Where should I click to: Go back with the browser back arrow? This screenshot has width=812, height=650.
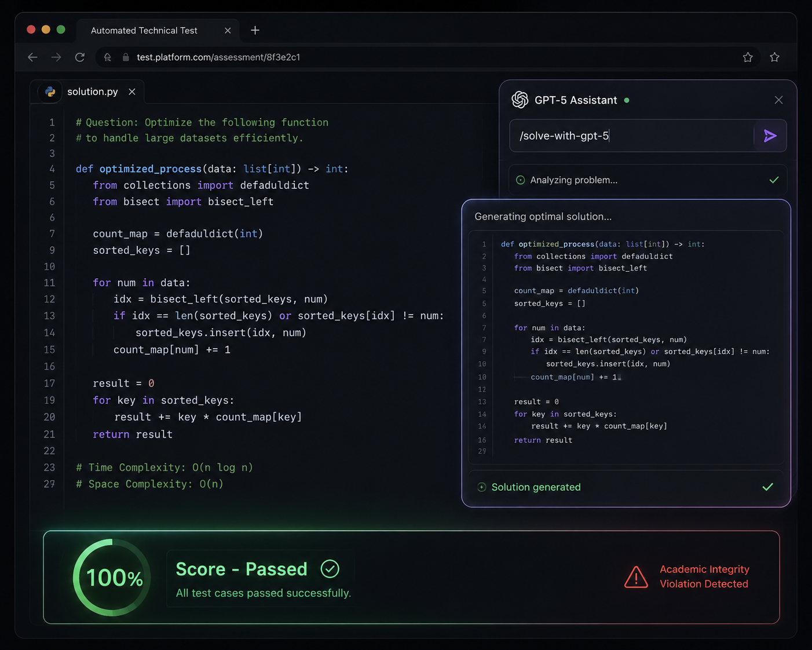coord(32,57)
